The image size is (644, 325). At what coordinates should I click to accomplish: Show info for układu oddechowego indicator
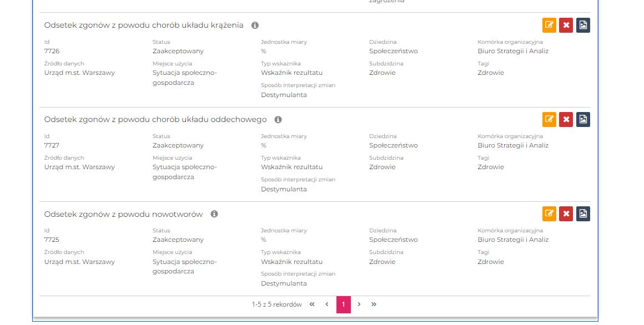[278, 120]
